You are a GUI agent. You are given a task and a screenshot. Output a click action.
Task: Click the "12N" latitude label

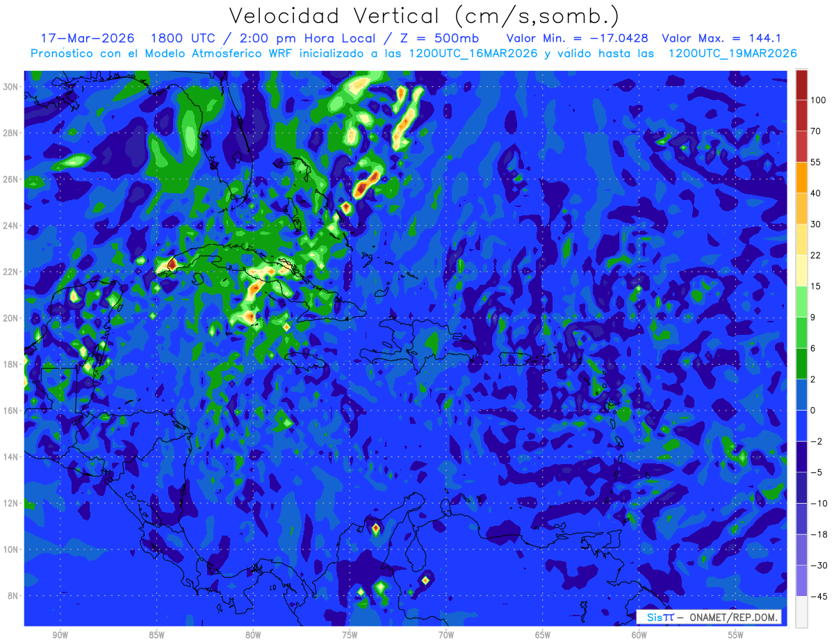(12, 503)
